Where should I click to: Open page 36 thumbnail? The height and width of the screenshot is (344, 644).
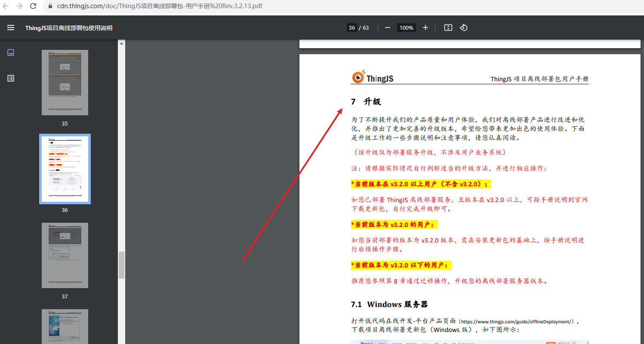65,169
